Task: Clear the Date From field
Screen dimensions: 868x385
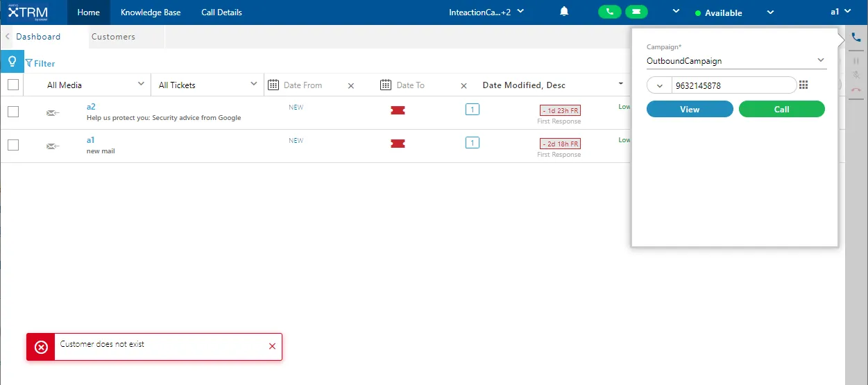Action: (x=350, y=85)
